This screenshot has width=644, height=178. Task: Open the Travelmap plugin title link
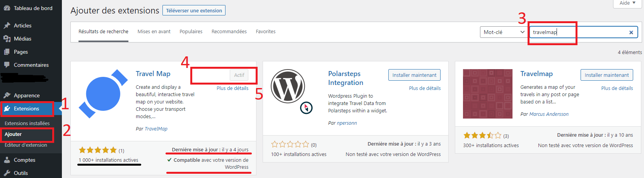click(536, 74)
